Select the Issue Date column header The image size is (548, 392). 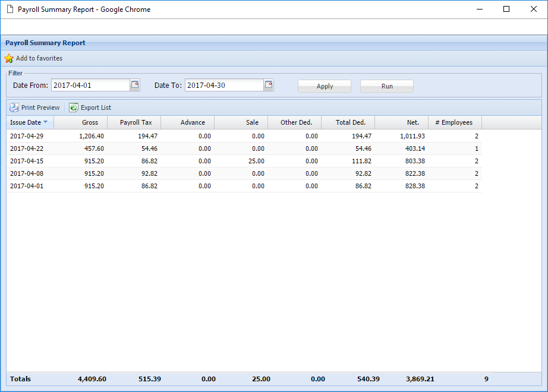click(x=25, y=122)
